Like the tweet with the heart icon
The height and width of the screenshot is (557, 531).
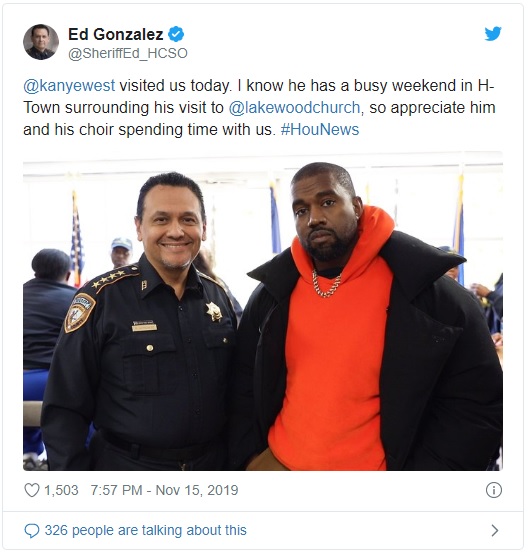pyautogui.click(x=32, y=490)
